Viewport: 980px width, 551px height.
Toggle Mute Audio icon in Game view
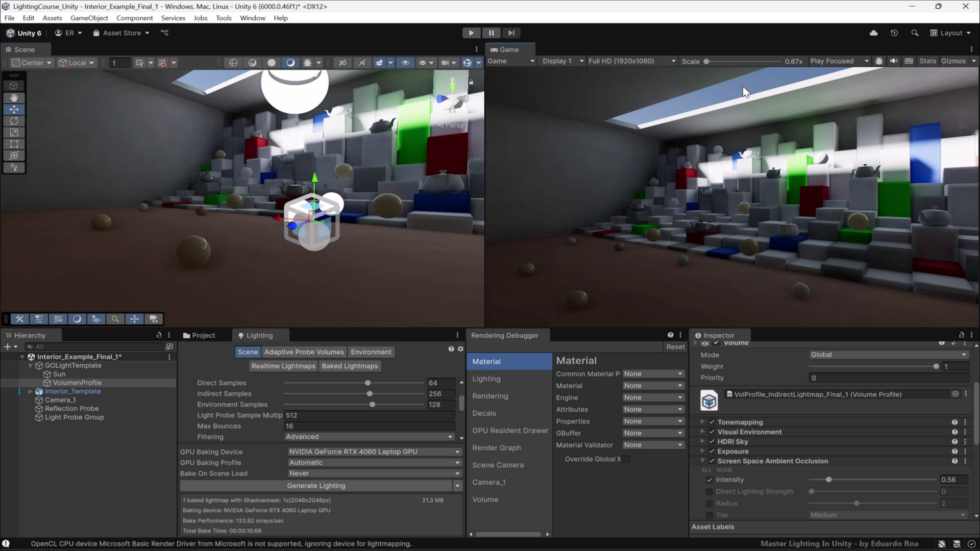pos(894,61)
